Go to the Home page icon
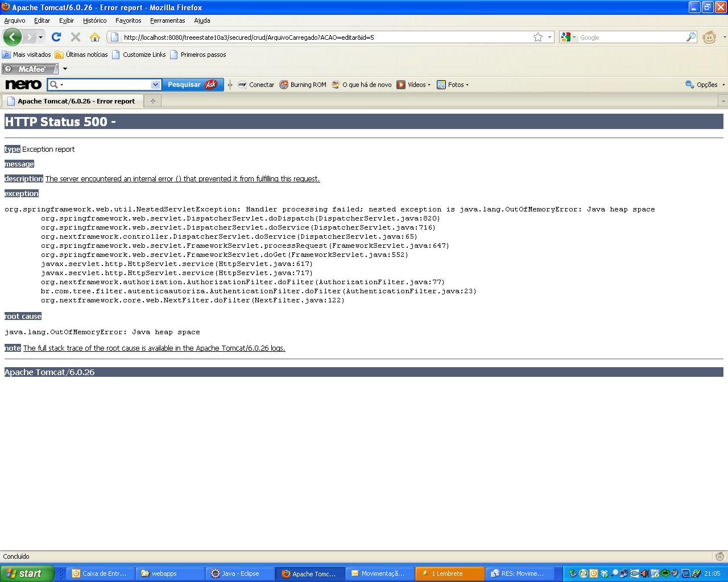 pos(95,37)
